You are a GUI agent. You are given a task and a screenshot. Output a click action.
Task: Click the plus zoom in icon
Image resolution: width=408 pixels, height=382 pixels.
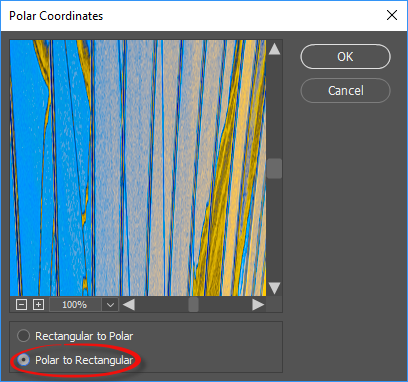(x=38, y=304)
